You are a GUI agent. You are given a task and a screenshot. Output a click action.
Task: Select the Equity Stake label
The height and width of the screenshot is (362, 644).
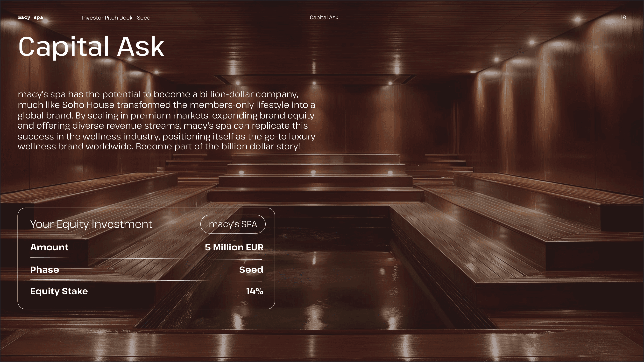coord(59,291)
